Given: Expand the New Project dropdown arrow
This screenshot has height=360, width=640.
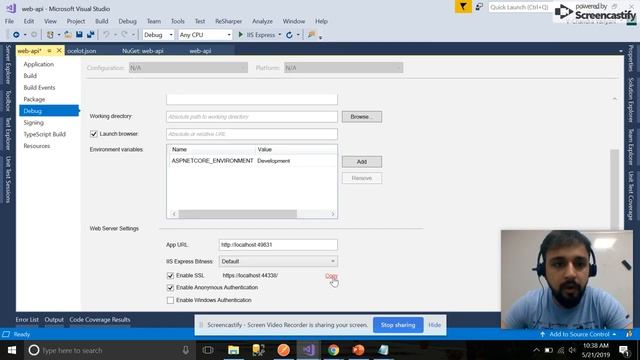Looking at the screenshot, I should tap(59, 35).
